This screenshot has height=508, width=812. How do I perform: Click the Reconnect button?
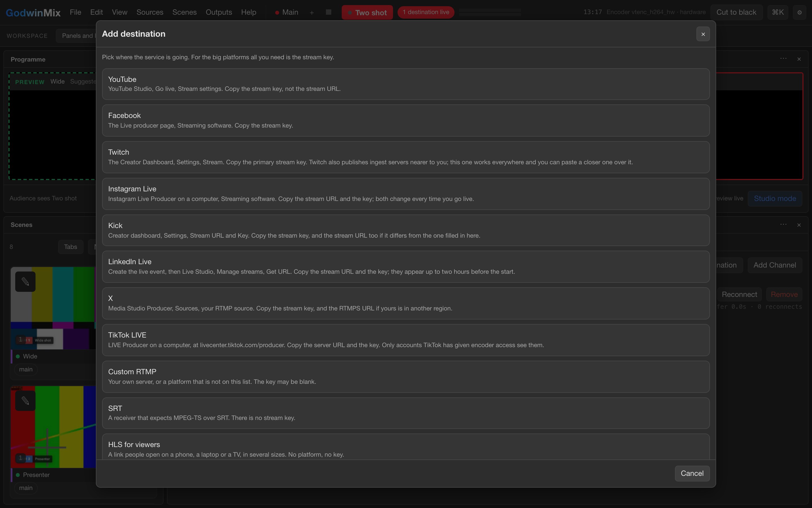pos(739,294)
